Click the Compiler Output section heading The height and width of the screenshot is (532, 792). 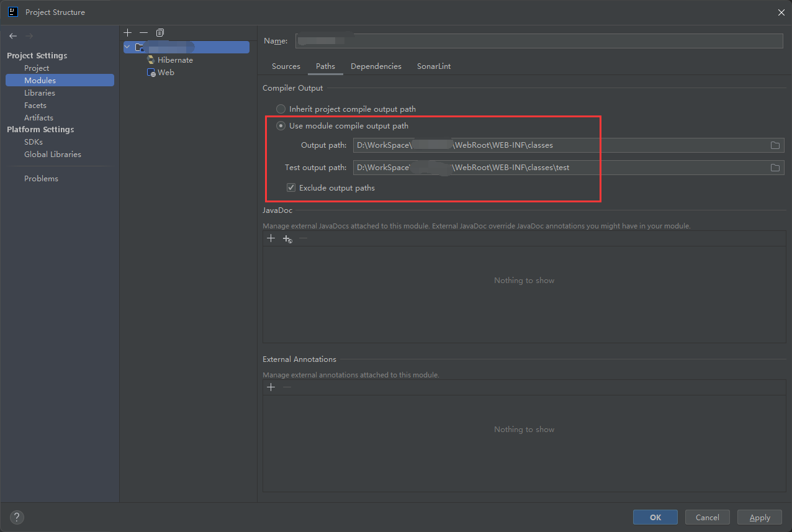click(x=293, y=88)
